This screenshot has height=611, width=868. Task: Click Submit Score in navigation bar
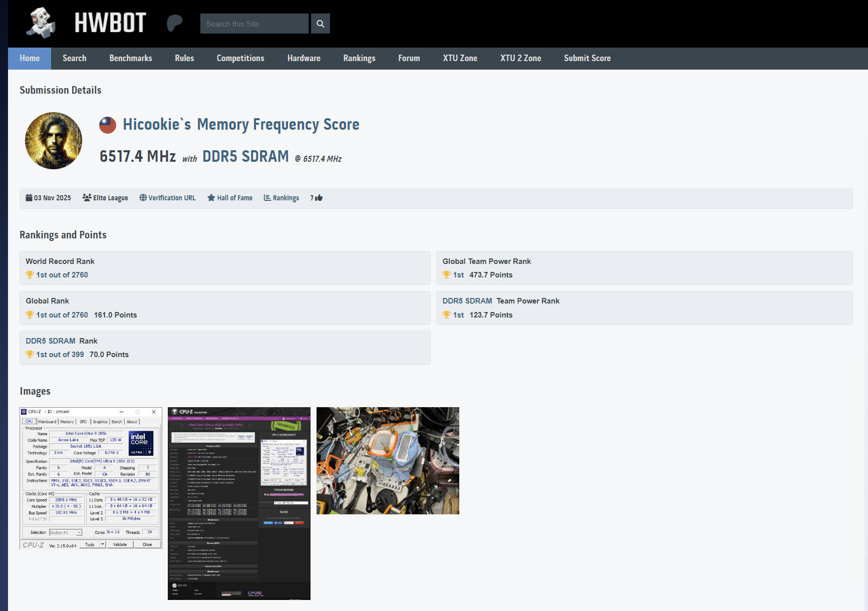coord(587,58)
